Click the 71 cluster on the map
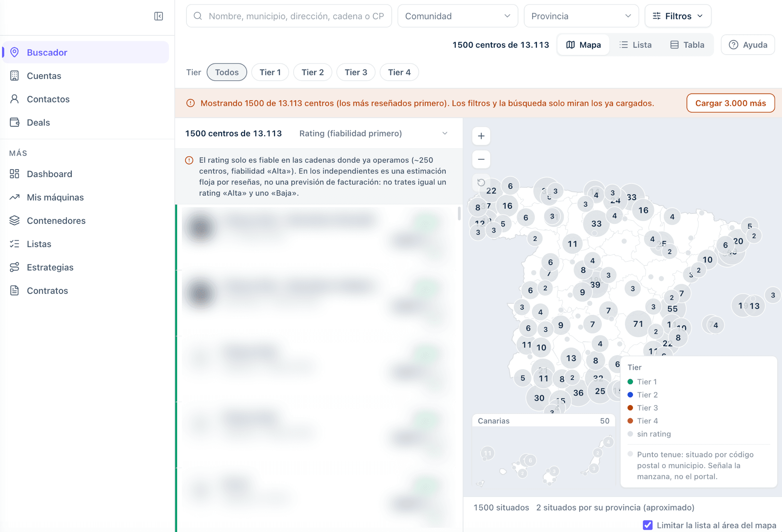Image resolution: width=782 pixels, height=532 pixels. click(638, 324)
